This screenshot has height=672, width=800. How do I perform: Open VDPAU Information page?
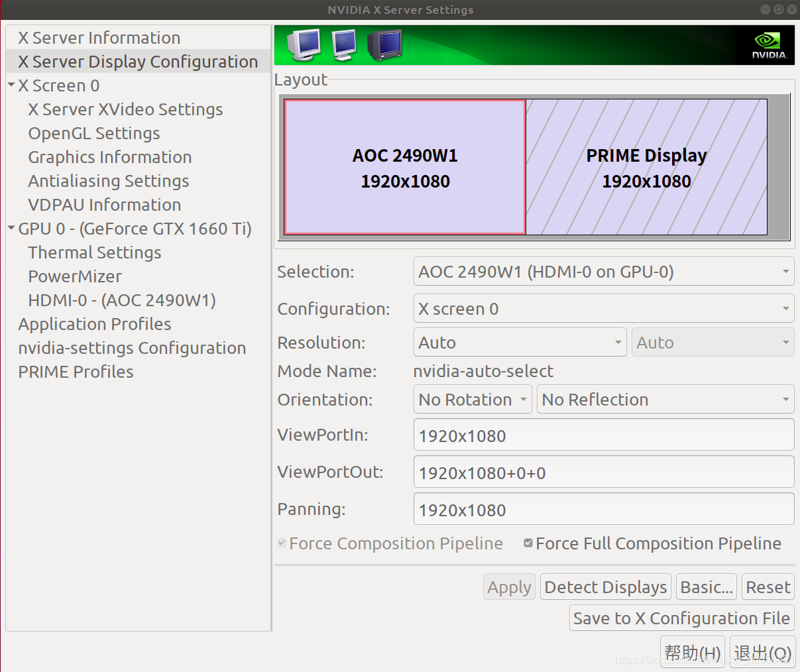pyautogui.click(x=105, y=205)
